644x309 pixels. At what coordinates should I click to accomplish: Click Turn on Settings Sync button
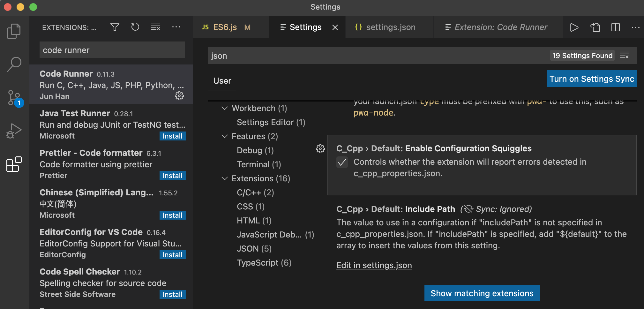point(592,79)
